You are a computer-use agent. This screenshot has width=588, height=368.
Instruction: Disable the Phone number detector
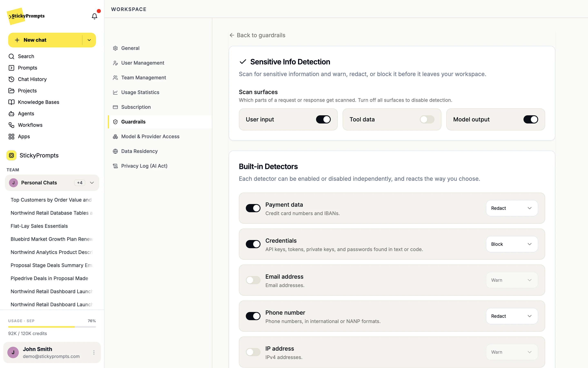(253, 316)
